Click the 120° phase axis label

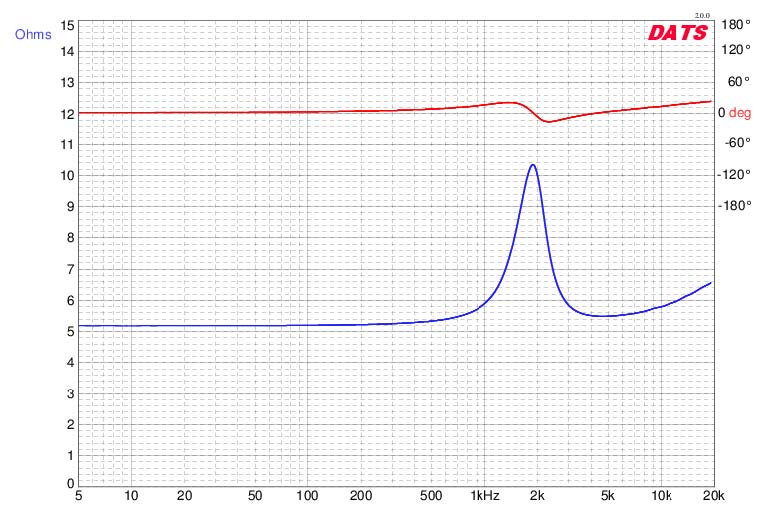pos(736,49)
